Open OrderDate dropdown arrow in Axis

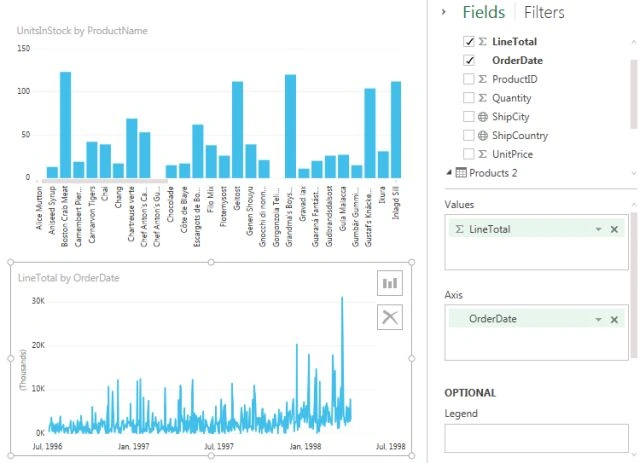tap(598, 320)
